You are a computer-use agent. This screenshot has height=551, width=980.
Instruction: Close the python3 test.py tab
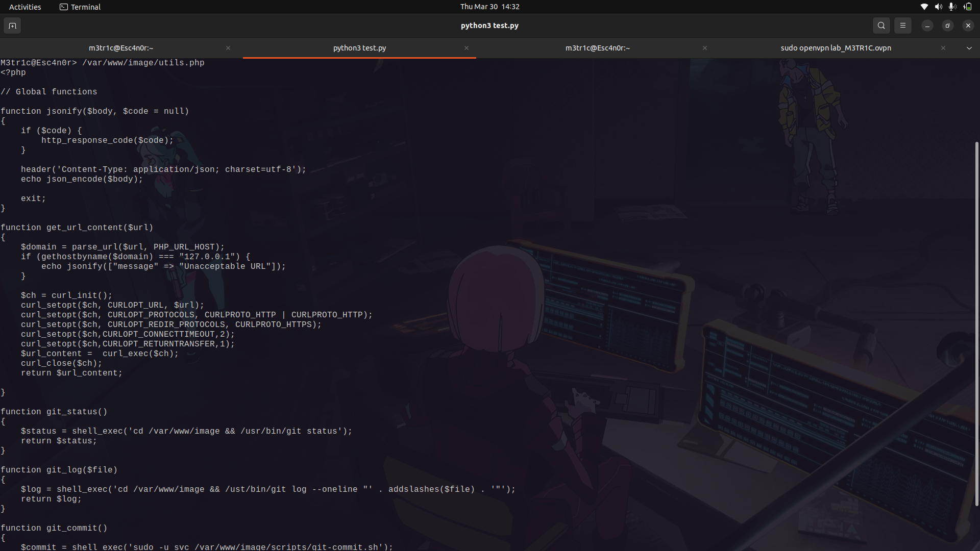click(467, 48)
